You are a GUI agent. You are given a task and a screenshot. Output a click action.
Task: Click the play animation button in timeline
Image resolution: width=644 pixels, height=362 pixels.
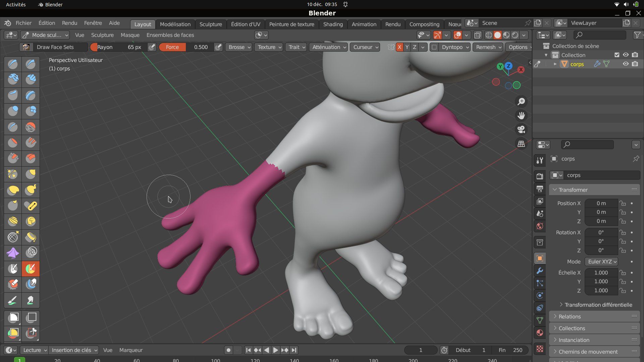coord(275,350)
